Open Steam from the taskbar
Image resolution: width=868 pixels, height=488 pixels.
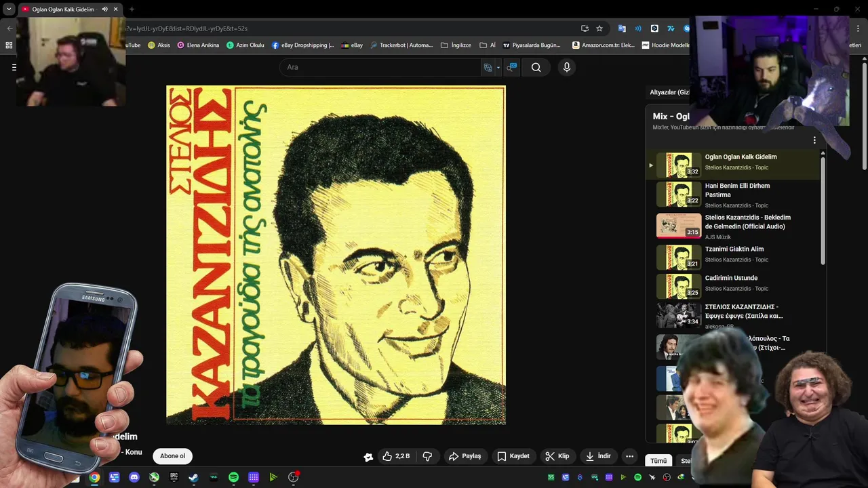point(193,477)
